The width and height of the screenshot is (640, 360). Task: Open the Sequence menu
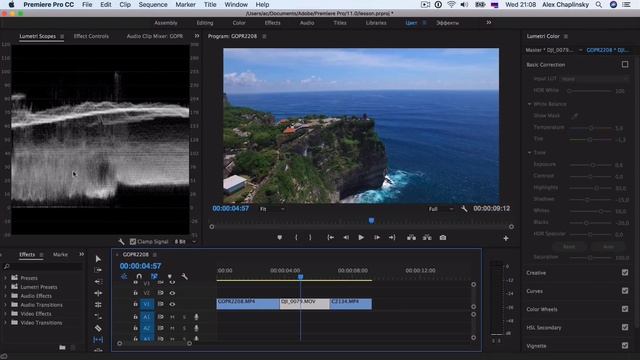click(x=153, y=4)
